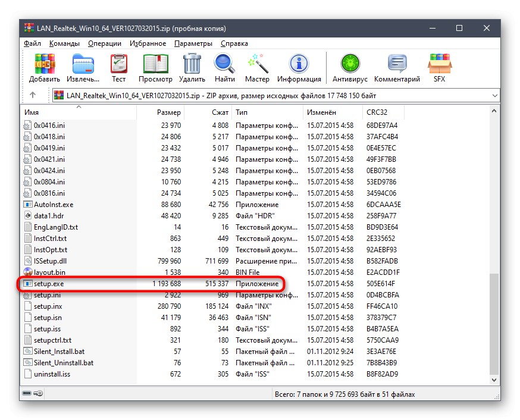The width and height of the screenshot is (520, 420).
Task: Open the Справка menu
Action: [234, 43]
